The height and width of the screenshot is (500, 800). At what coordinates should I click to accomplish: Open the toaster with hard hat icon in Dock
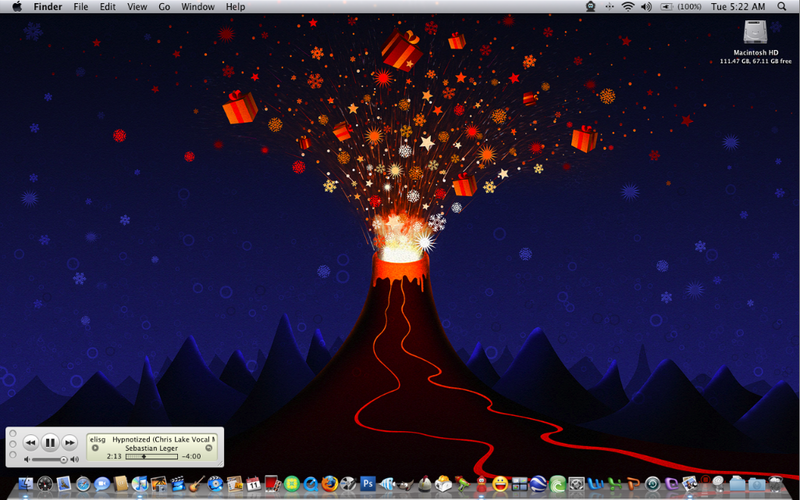tap(443, 484)
